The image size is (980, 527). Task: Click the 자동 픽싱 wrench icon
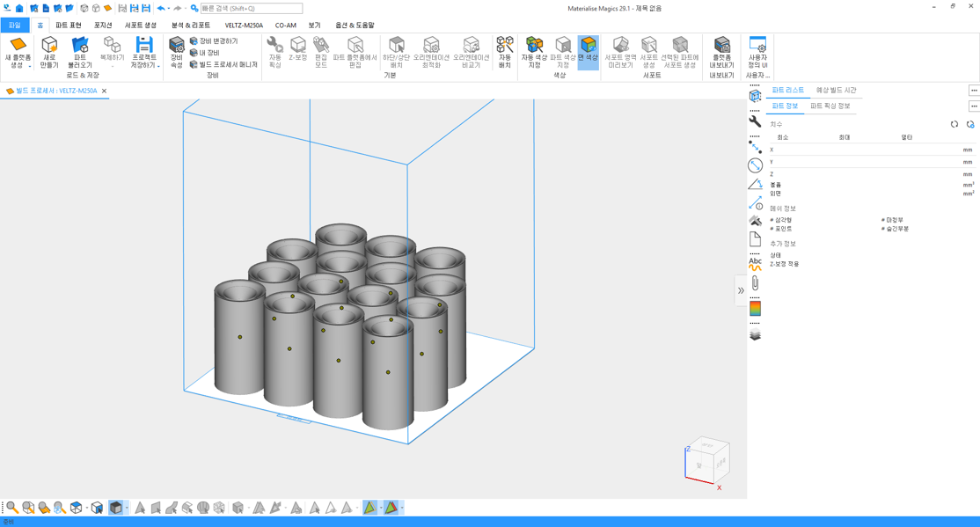coord(275,44)
